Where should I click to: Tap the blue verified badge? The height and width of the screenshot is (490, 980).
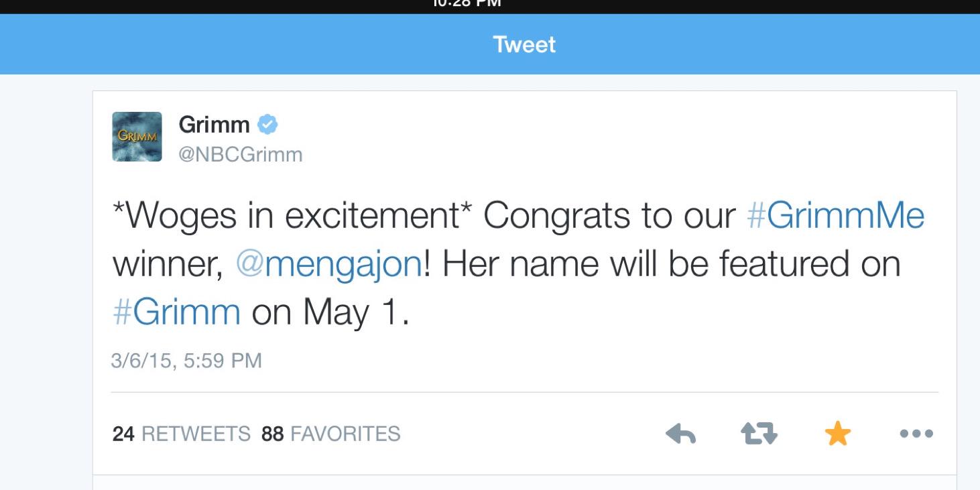coord(268,125)
